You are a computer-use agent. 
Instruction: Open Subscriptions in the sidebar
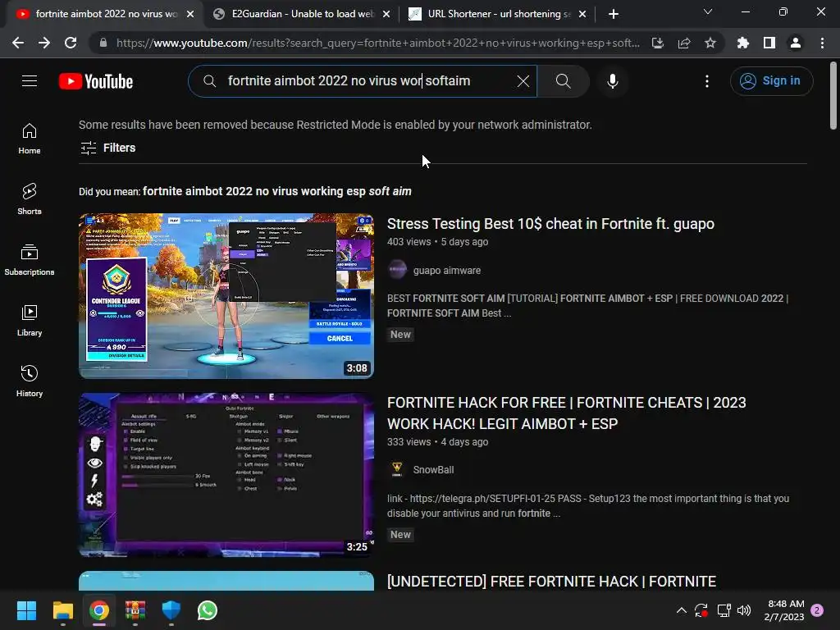(30, 260)
